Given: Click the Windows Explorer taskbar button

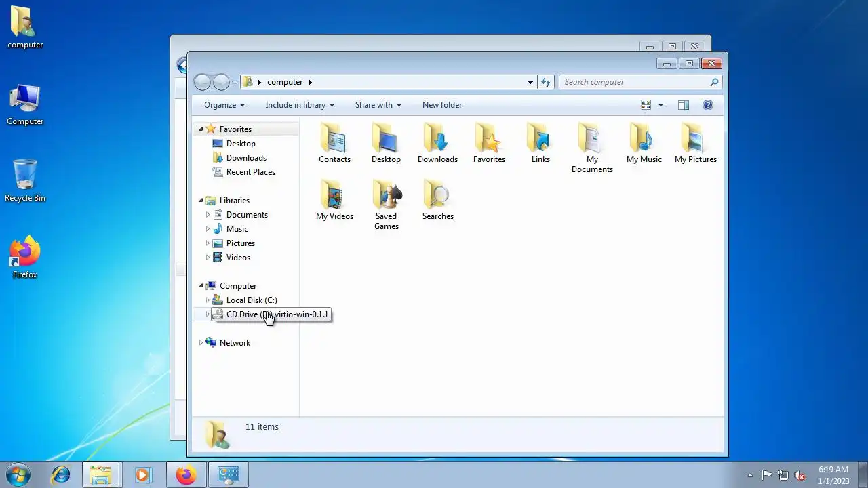Looking at the screenshot, I should tap(101, 475).
